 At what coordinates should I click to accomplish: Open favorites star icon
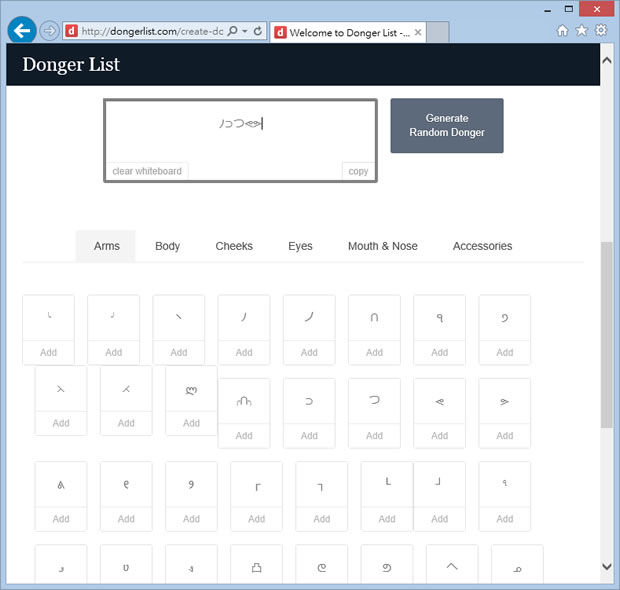coord(581,30)
